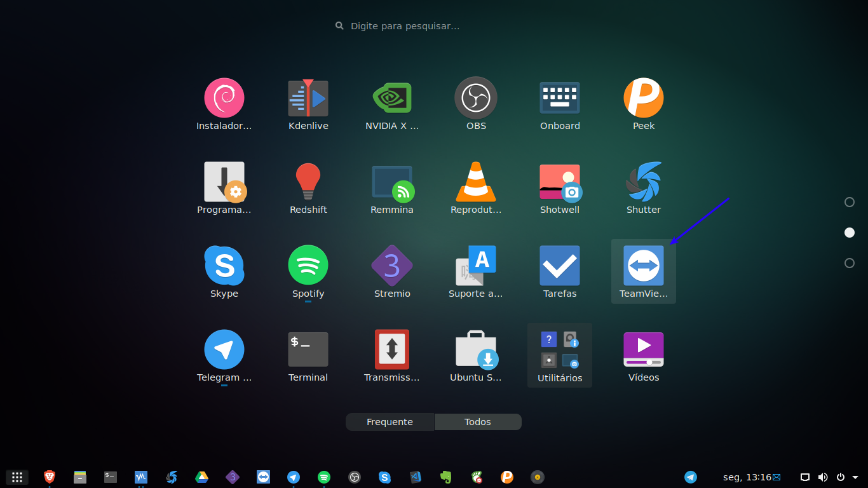
Task: Launch the Tarefas to-do app
Action: click(x=560, y=273)
